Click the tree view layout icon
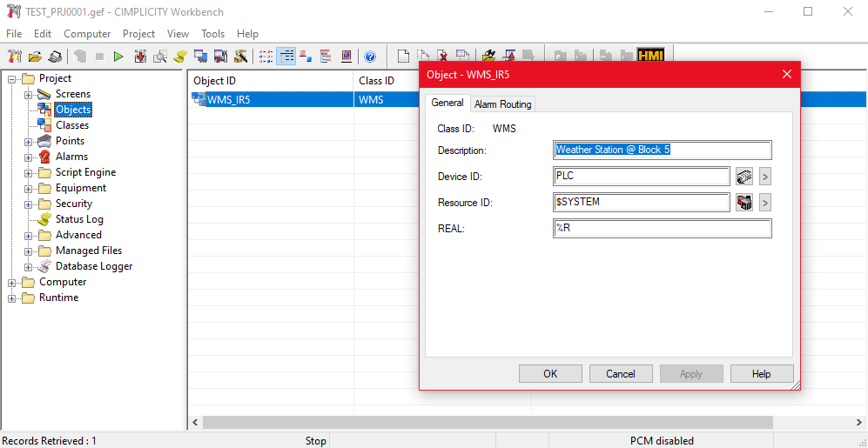 click(326, 56)
